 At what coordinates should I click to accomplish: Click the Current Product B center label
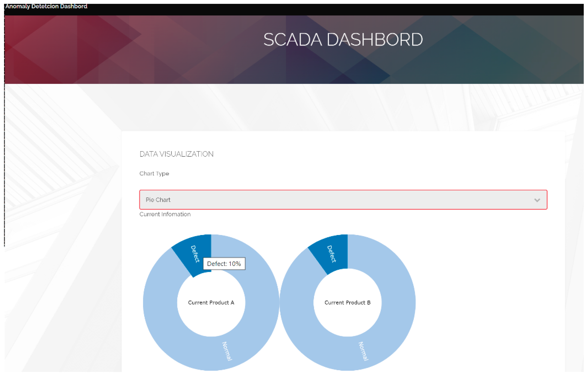coord(347,302)
